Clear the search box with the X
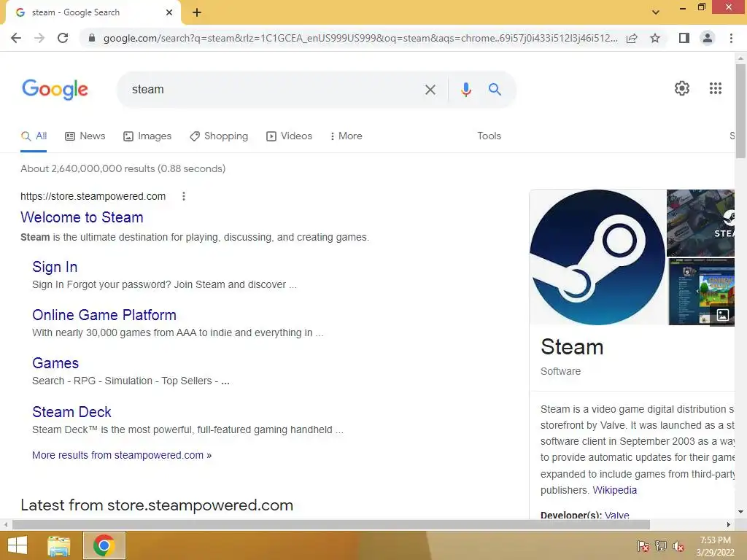The height and width of the screenshot is (560, 747). point(430,90)
